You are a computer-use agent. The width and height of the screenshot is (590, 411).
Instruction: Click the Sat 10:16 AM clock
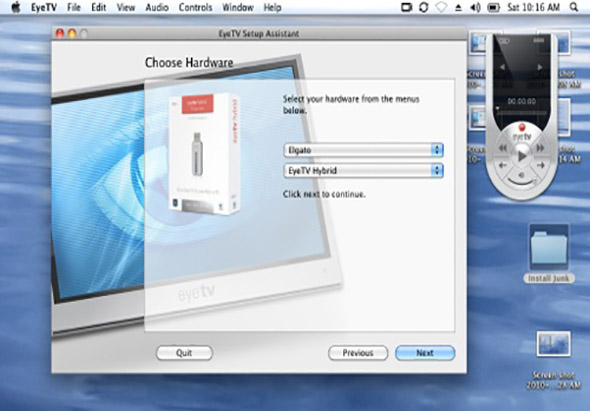click(534, 7)
